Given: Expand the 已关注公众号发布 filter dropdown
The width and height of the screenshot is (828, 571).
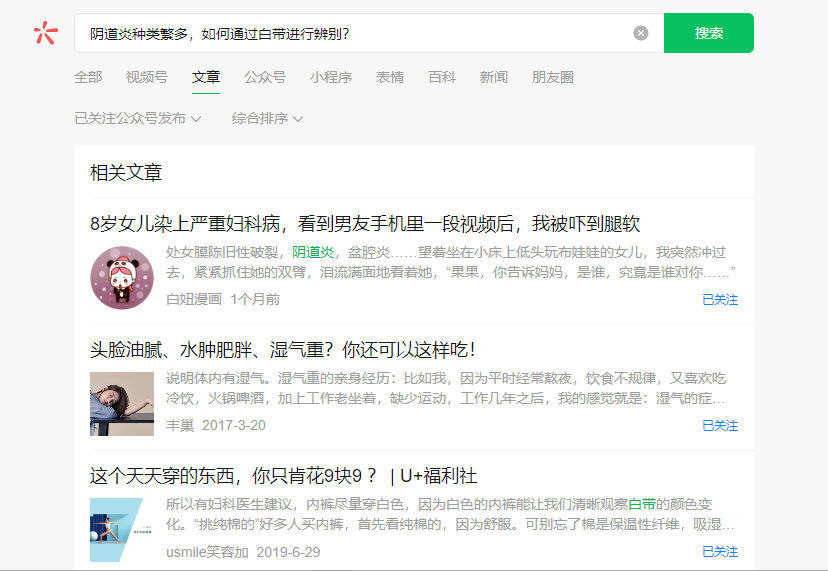Looking at the screenshot, I should point(138,118).
